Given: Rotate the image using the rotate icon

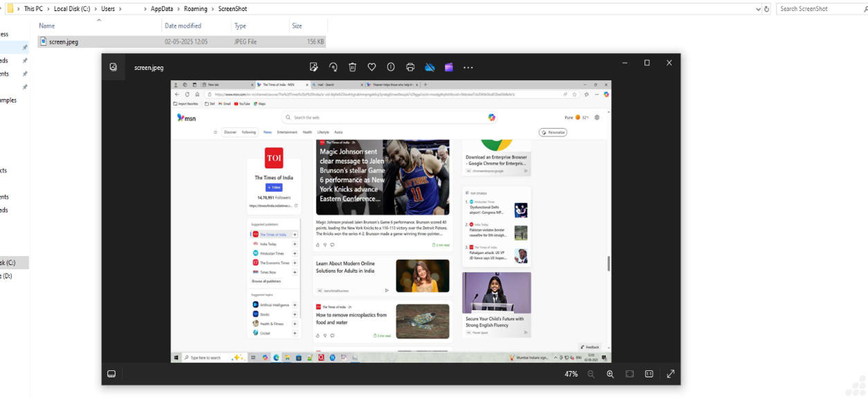Looking at the screenshot, I should 333,67.
